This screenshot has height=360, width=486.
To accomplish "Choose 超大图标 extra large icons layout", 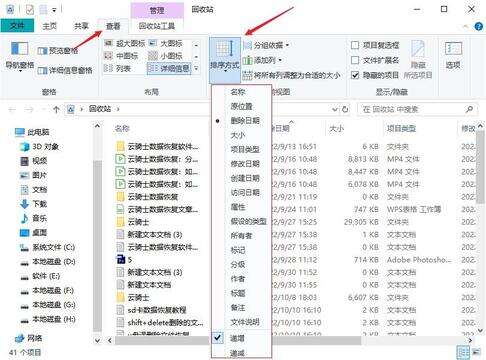I will tap(124, 43).
